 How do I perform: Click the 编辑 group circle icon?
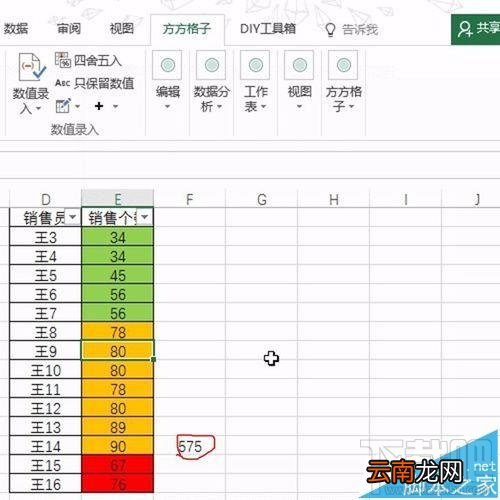[168, 65]
